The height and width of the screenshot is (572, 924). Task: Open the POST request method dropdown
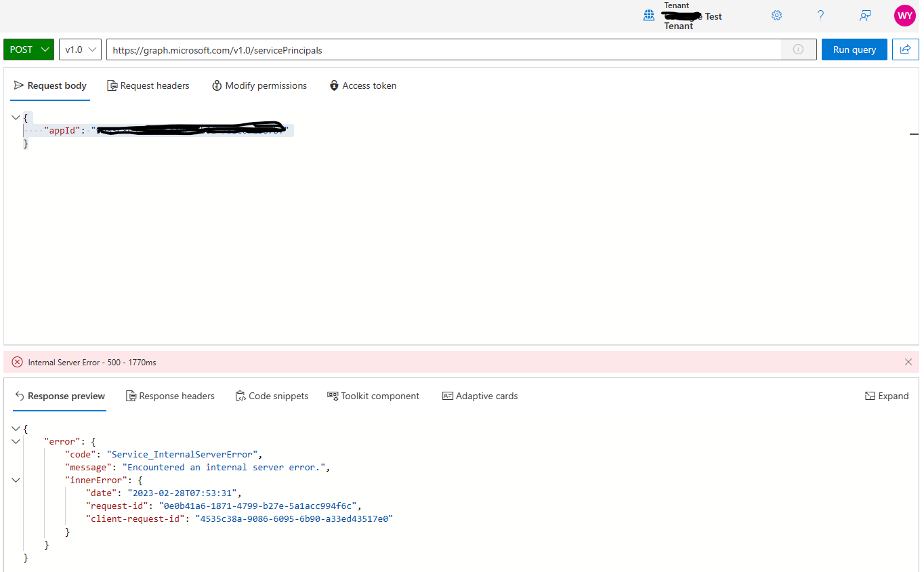28,49
